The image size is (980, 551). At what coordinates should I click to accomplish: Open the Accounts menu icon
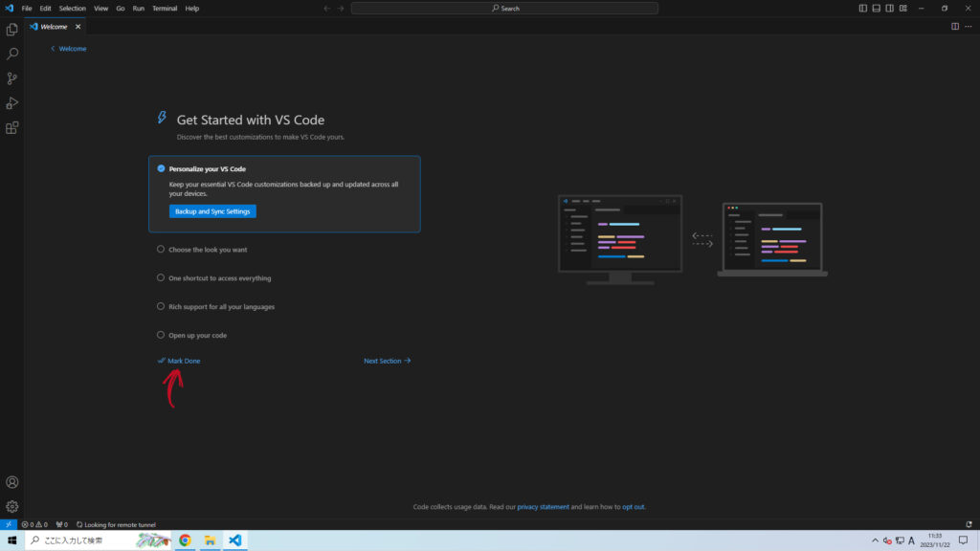tap(11, 482)
